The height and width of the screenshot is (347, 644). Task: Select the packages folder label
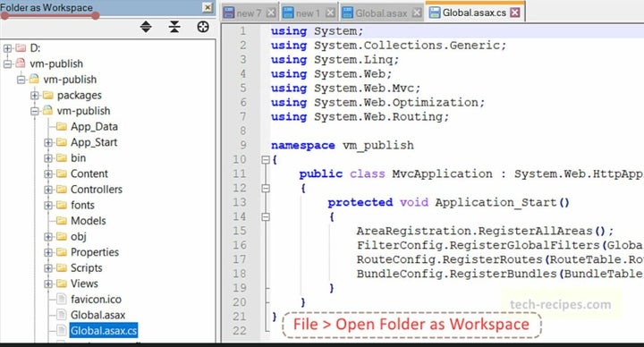tap(80, 96)
